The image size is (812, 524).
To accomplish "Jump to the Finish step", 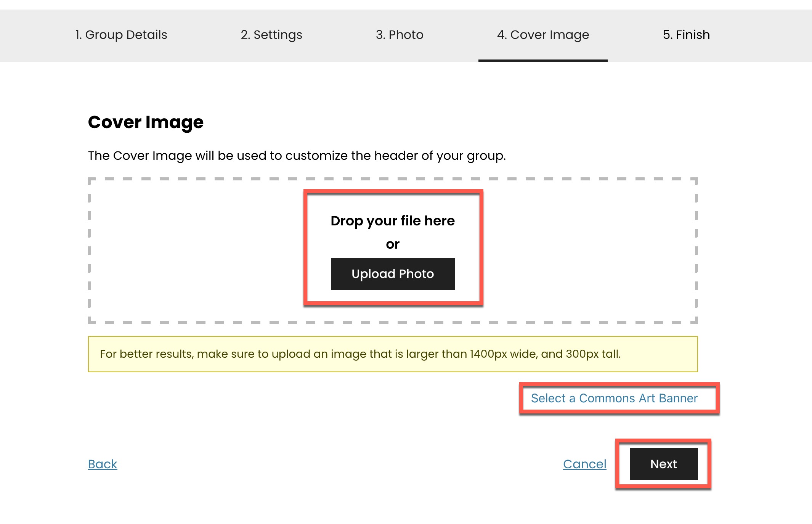I will click(686, 35).
